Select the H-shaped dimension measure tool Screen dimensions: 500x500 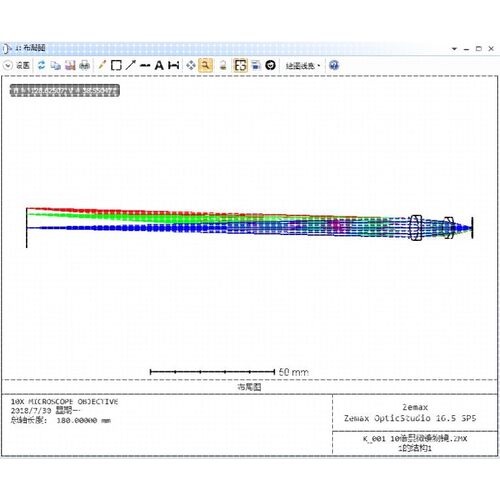(174, 65)
